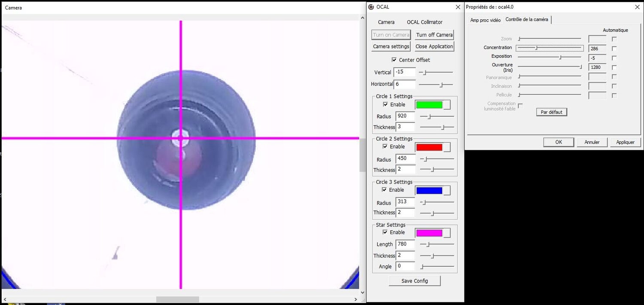Click Circle 1 Radius slider
The height and width of the screenshot is (305, 644).
[x=437, y=116]
